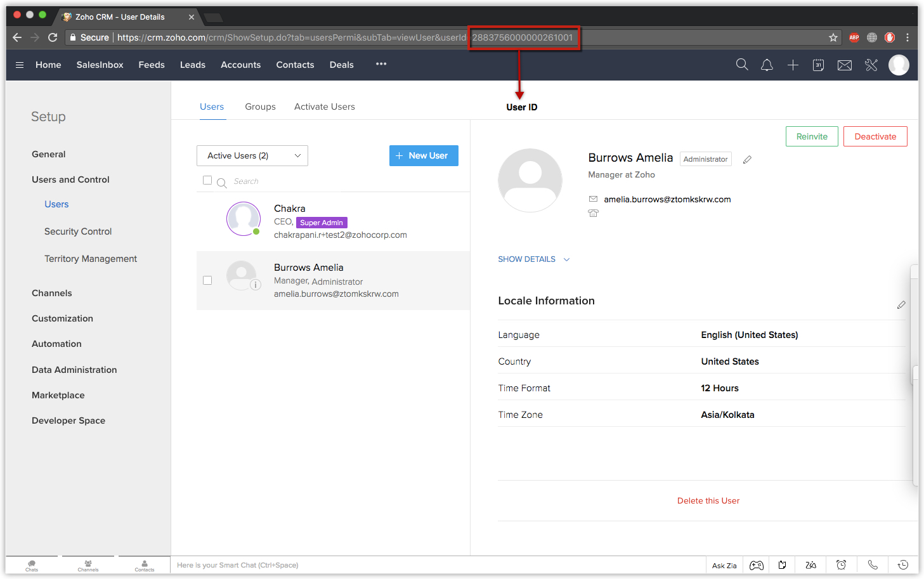Open Territory Management in sidebar
Viewport: 924px width, 579px height.
pos(91,259)
